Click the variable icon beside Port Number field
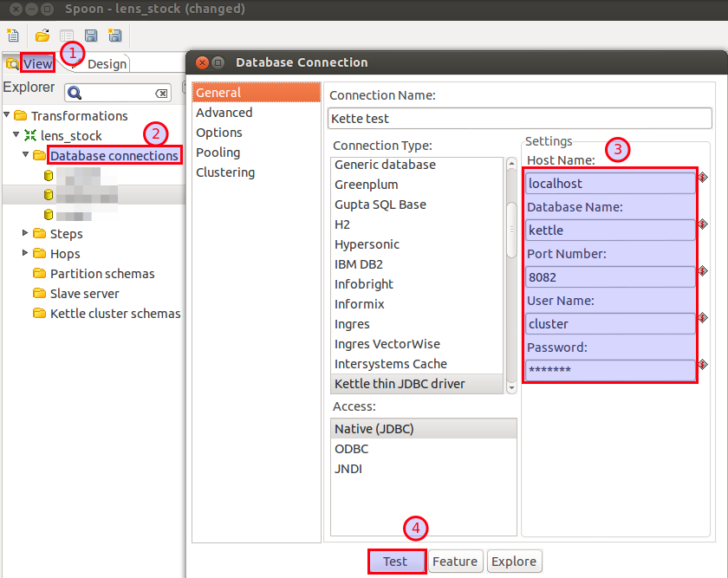 [x=703, y=270]
